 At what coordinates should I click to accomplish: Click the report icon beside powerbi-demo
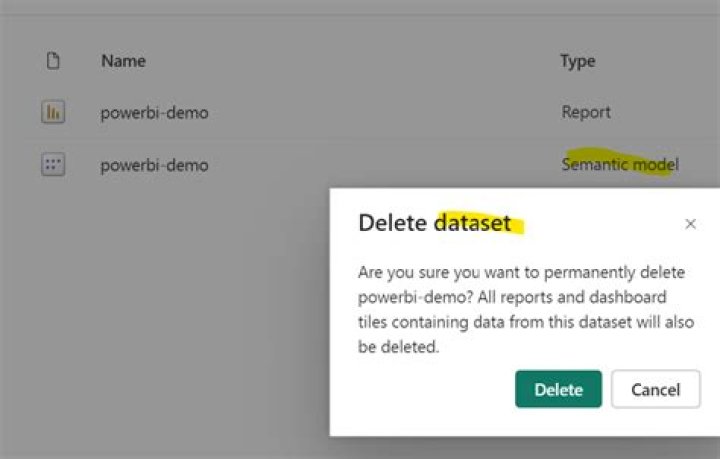point(53,113)
